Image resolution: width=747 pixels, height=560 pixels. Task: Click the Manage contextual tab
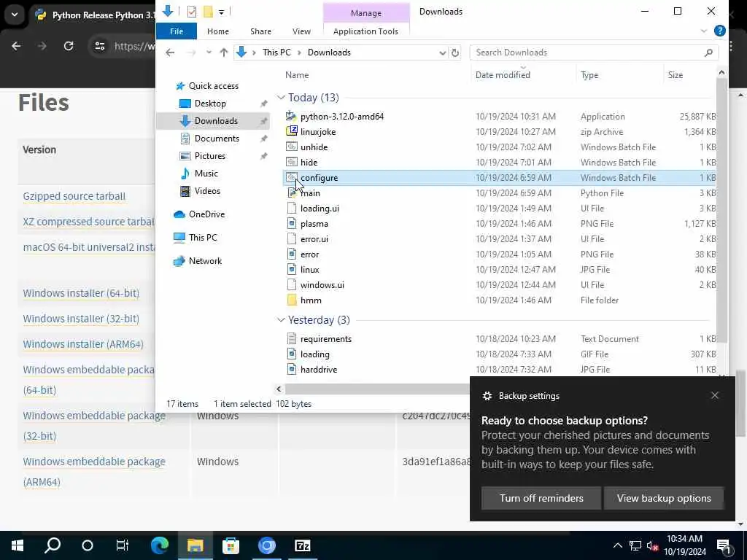click(x=366, y=13)
